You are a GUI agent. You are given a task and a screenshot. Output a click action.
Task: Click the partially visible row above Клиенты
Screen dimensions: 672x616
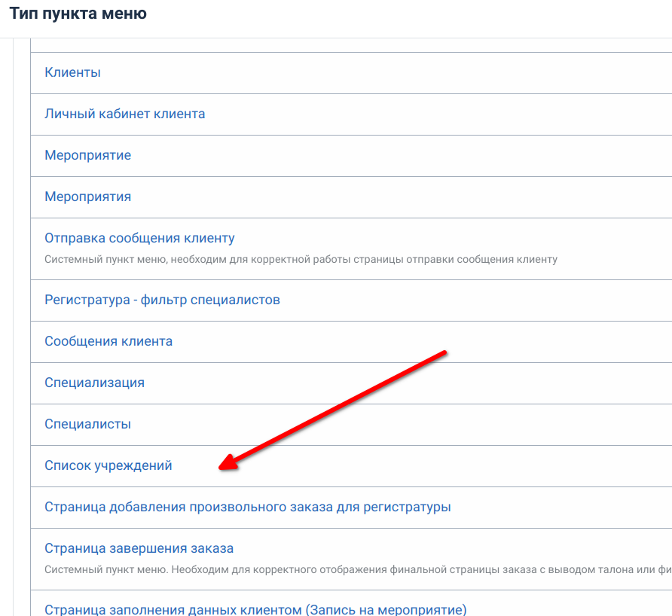coord(347,45)
